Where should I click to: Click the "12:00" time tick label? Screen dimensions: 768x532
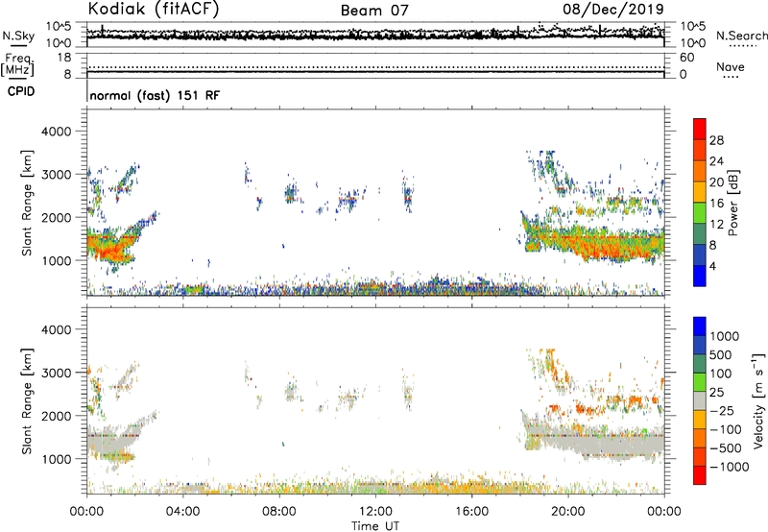375,512
